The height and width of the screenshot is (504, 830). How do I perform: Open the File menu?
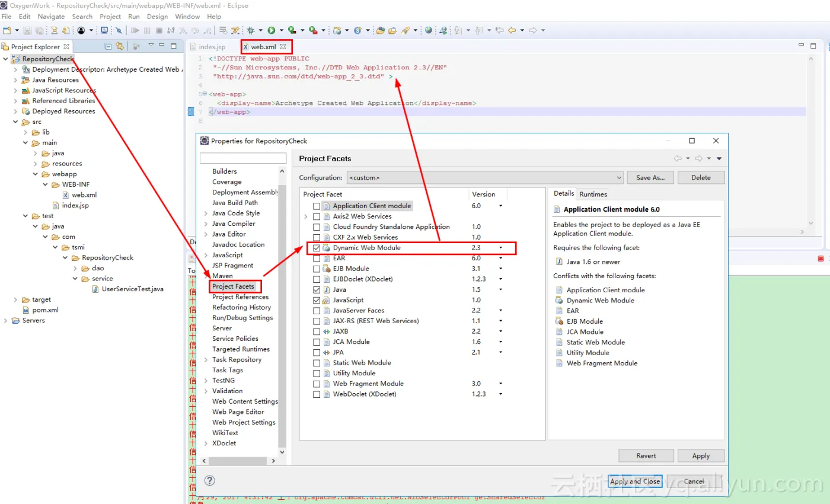tap(7, 17)
